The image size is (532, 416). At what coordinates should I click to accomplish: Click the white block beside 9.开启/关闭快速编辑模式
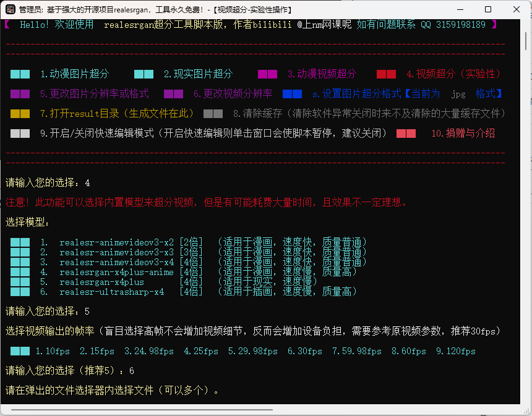click(20, 134)
